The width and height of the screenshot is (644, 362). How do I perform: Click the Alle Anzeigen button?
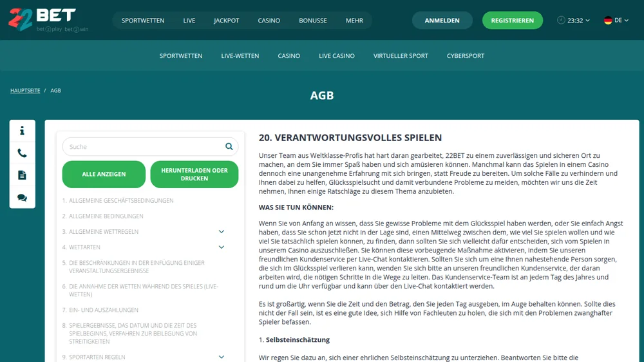pos(104,174)
